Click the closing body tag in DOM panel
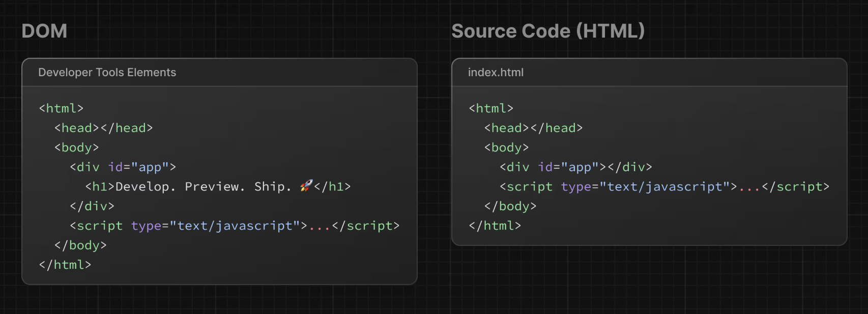The width and height of the screenshot is (868, 314). 80,245
